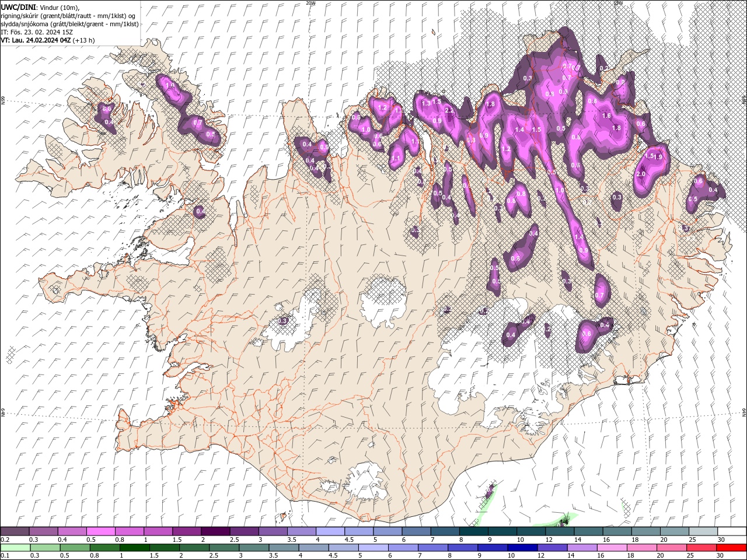
Task: Click the 0.2 label on the snow scale
Action: (x=5, y=540)
